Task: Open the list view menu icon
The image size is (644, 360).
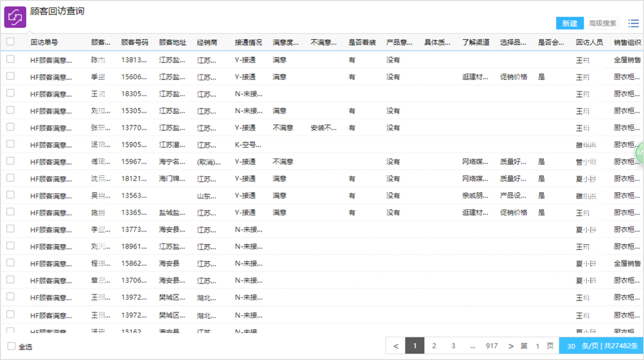Action: click(x=633, y=23)
